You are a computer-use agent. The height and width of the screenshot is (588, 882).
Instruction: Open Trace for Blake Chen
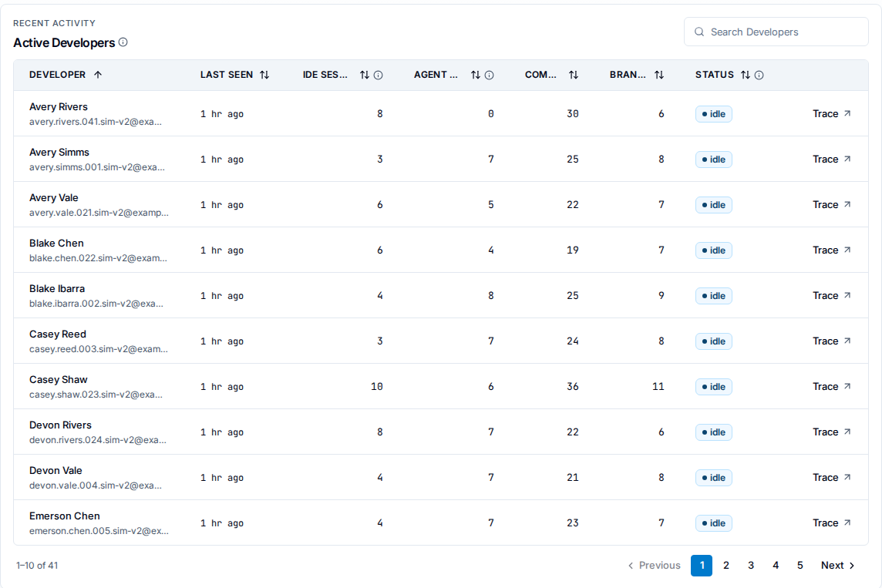(x=831, y=250)
